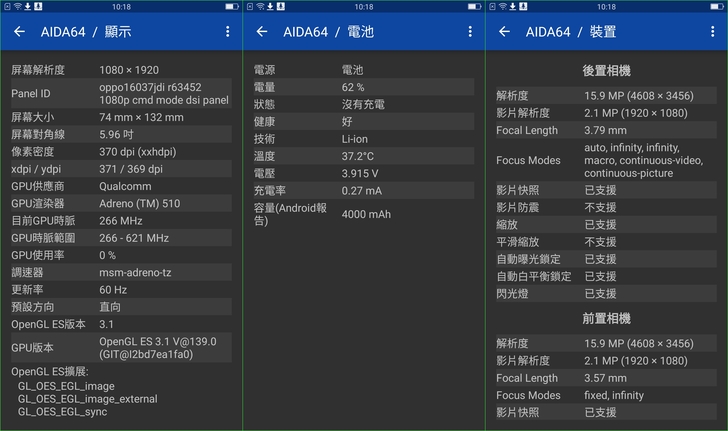Select the 後置相機 section header
Screen dimensions: 728x431
coord(606,71)
